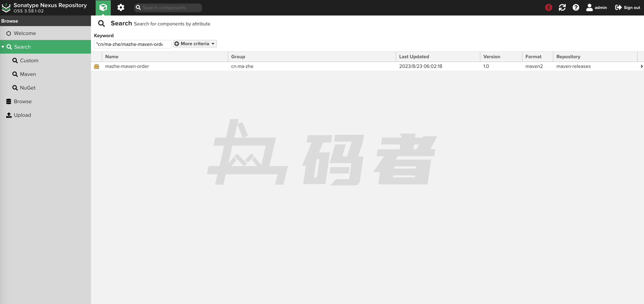This screenshot has width=644, height=304.
Task: Click the Sonatype Nexus logo
Action: (x=6, y=8)
